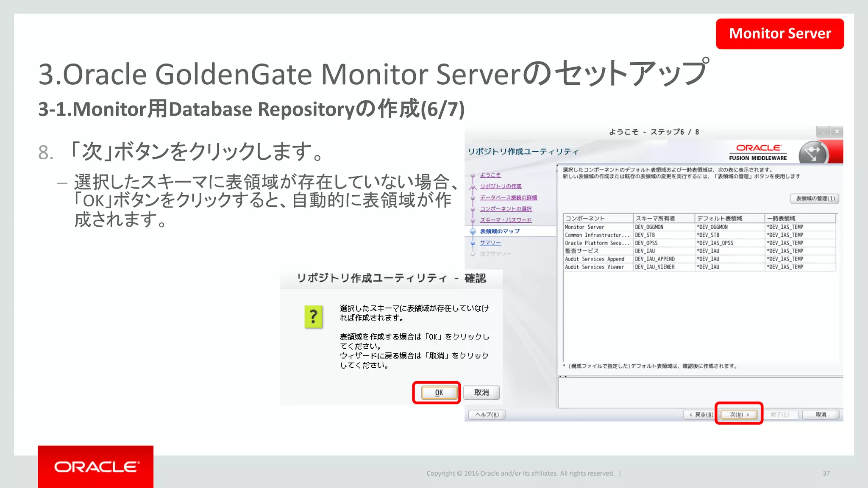Open *DEV_IAS_OPSS default tablespace dropdown cell
This screenshot has height=488, width=868.
coord(730,243)
